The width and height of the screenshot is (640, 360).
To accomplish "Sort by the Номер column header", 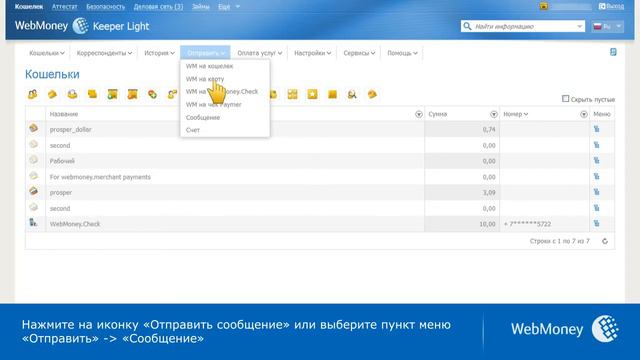I will tap(516, 114).
